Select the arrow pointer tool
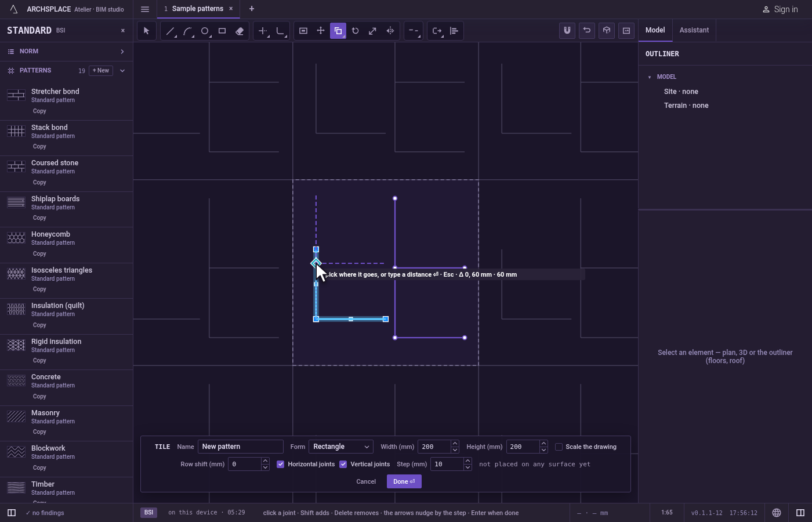 click(x=146, y=31)
